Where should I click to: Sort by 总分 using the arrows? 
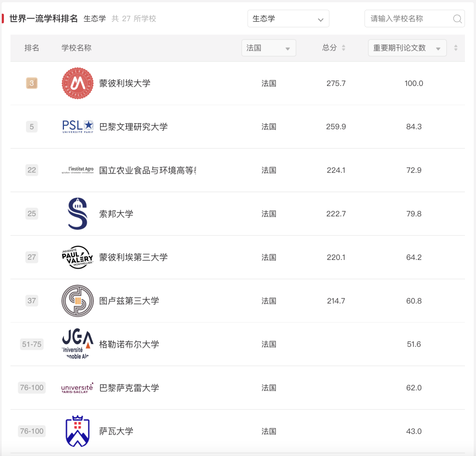pos(343,48)
